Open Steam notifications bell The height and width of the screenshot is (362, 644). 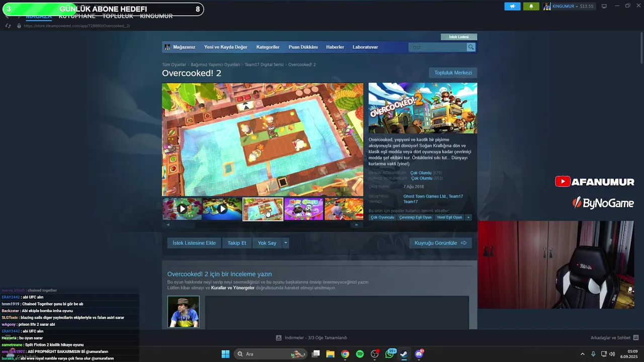531,6
